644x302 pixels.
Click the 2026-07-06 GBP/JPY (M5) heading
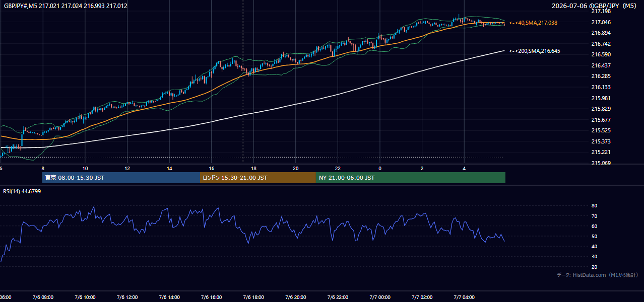[x=595, y=6]
